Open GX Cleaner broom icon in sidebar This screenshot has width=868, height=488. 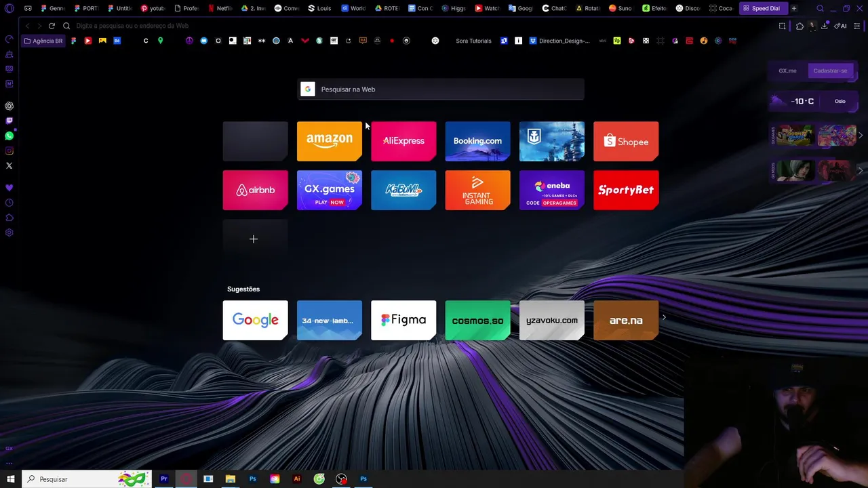click(x=9, y=54)
